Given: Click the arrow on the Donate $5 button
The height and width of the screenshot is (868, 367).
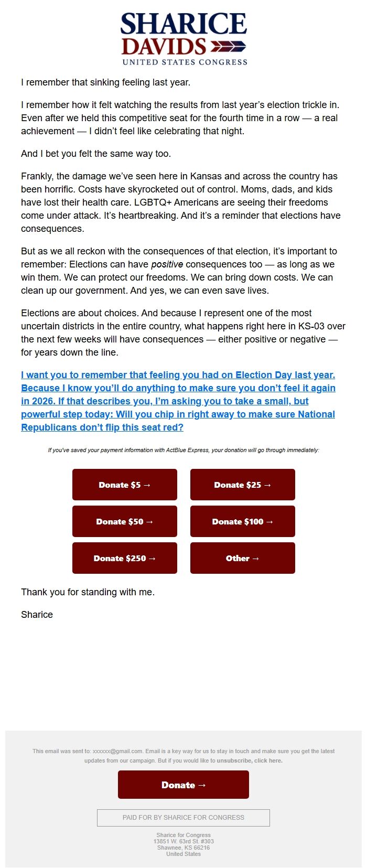Looking at the screenshot, I should pos(148,485).
